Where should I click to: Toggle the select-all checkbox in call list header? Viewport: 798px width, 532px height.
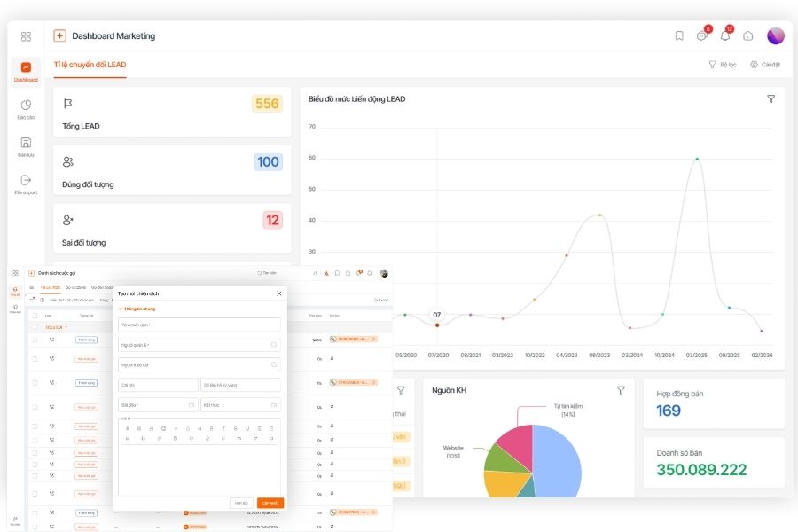(35, 316)
